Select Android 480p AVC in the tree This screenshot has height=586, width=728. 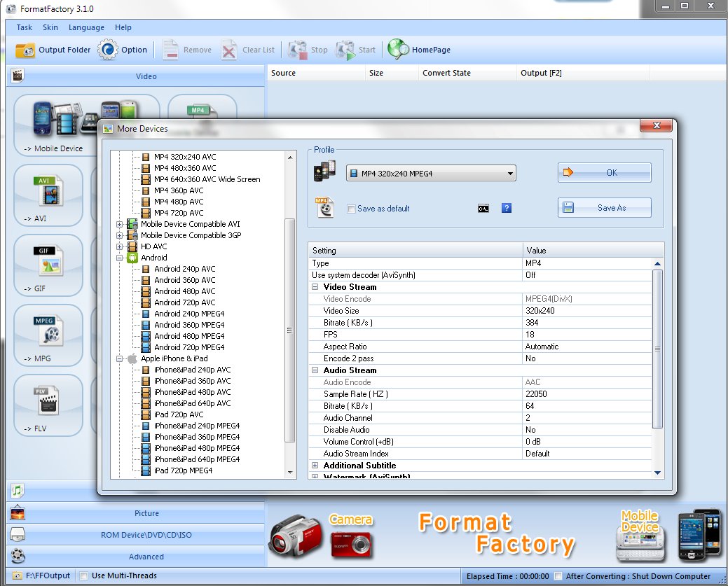tap(185, 291)
